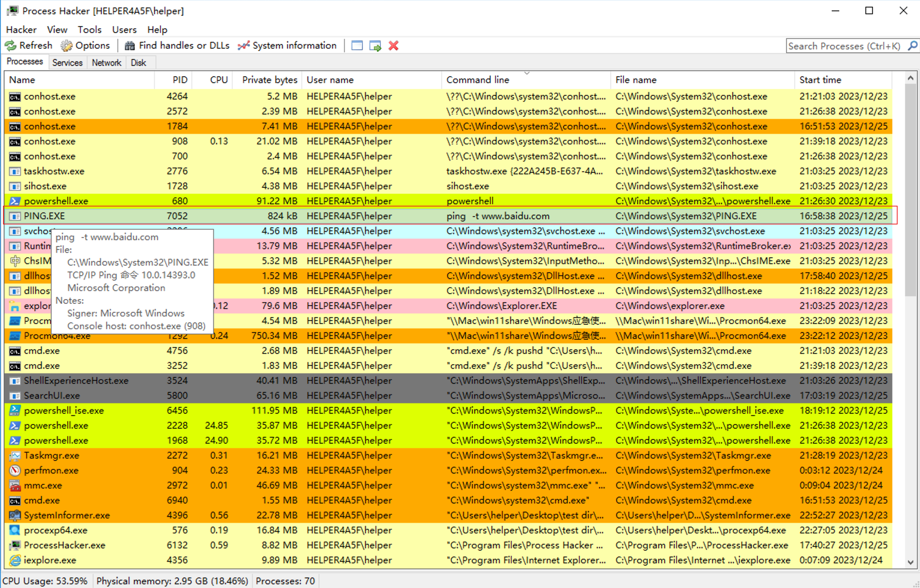Open System information graph icon

coord(243,46)
